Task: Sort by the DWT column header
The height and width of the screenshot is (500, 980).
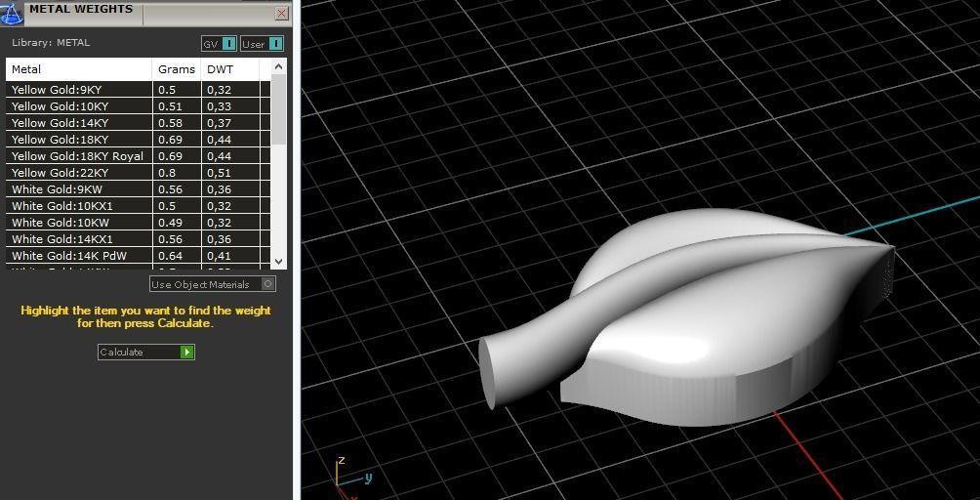Action: pyautogui.click(x=230, y=69)
